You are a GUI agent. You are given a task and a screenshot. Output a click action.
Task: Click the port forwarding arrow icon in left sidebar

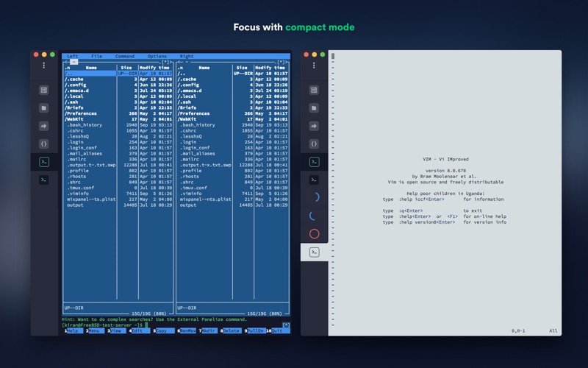click(x=44, y=126)
